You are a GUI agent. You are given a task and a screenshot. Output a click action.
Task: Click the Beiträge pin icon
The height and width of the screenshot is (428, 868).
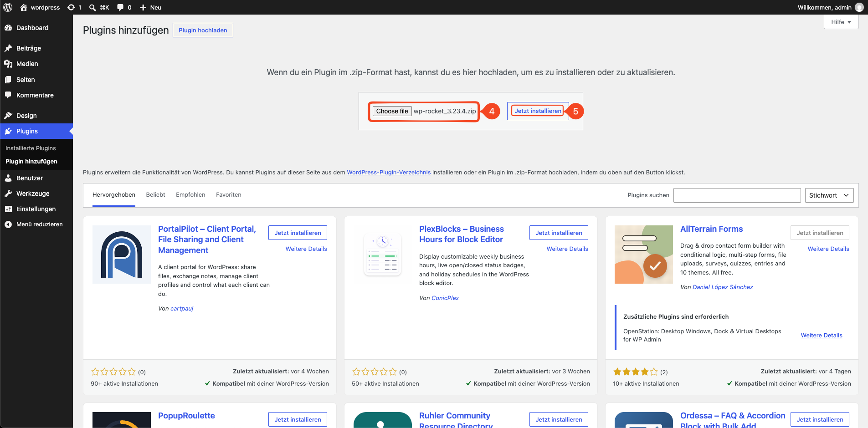pyautogui.click(x=8, y=48)
